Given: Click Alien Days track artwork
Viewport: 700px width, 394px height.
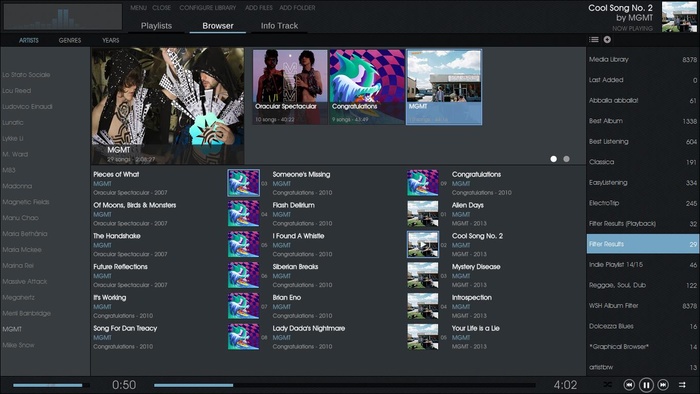Looking at the screenshot, I should click(x=423, y=213).
